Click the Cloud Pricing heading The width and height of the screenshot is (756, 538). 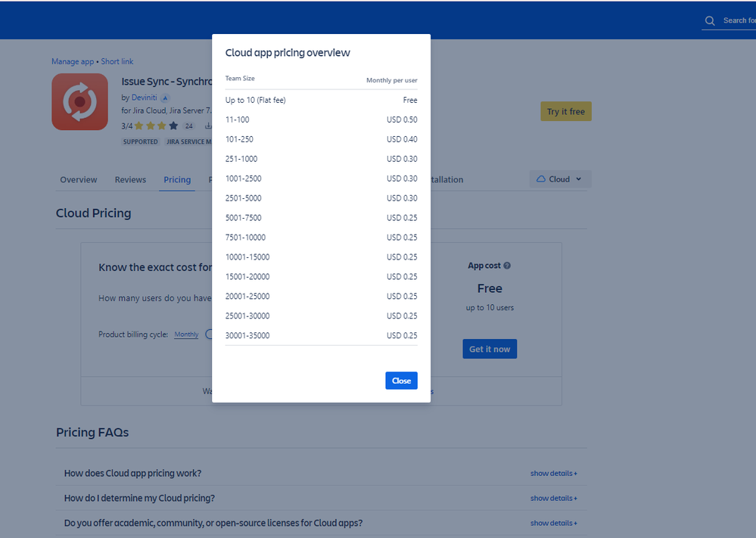(x=93, y=213)
